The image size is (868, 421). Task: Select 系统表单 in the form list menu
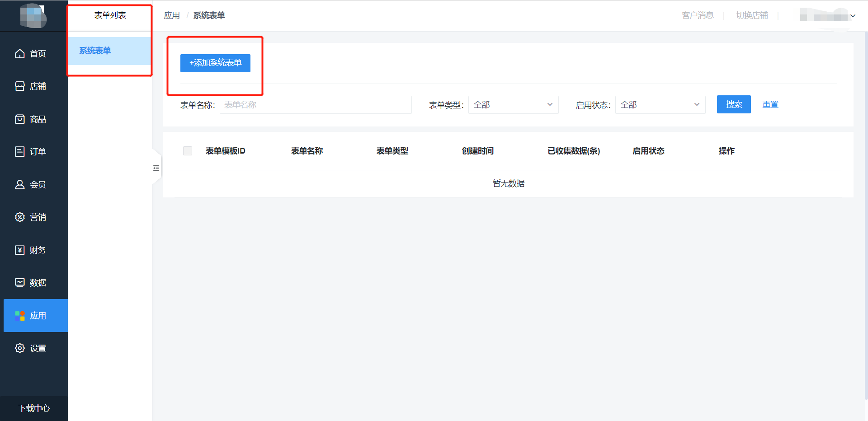coord(95,51)
